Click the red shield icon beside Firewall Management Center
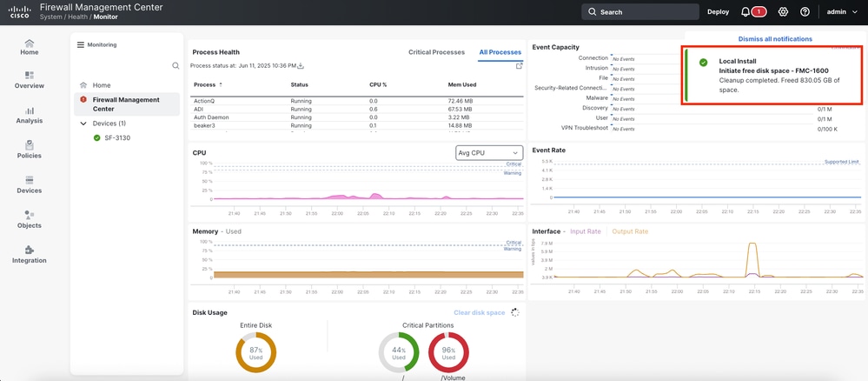This screenshot has width=868, height=381. pyautogui.click(x=83, y=100)
